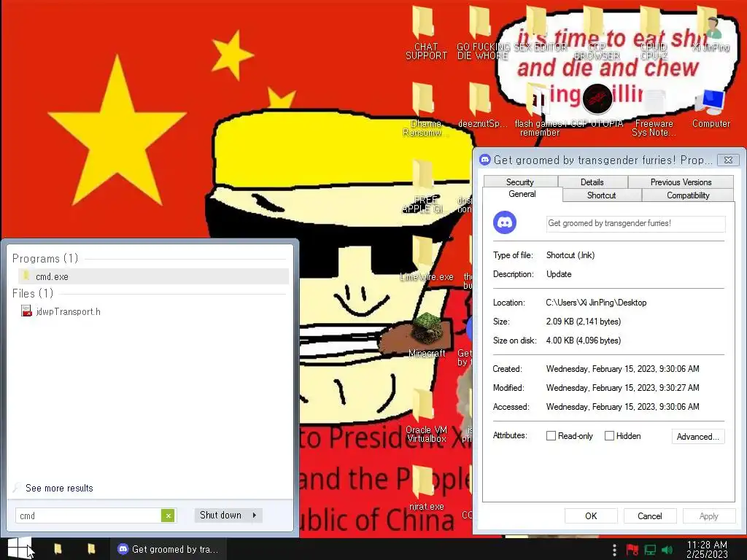The width and height of the screenshot is (747, 560).
Task: Select the FREE APPLE GI... desktop folder
Action: (422, 187)
